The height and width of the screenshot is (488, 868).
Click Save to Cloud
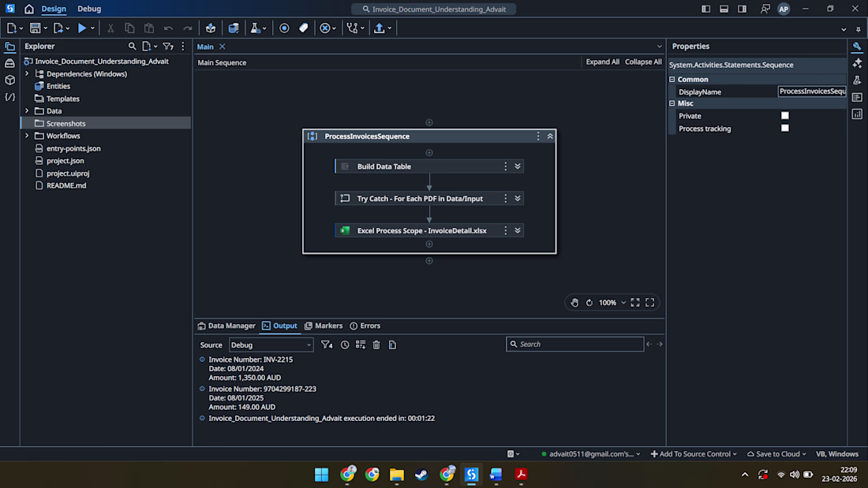pyautogui.click(x=776, y=454)
